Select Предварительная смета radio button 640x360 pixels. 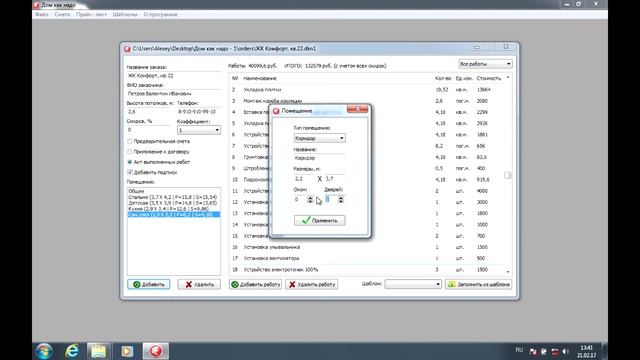pyautogui.click(x=130, y=141)
